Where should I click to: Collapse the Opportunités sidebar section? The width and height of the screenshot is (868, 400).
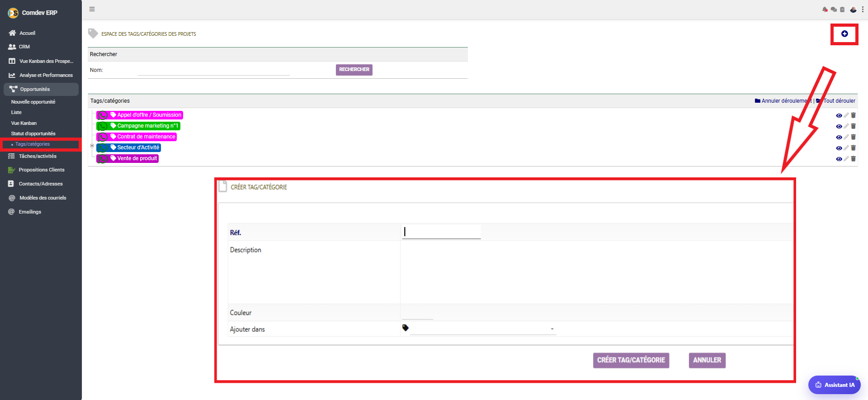(x=41, y=89)
